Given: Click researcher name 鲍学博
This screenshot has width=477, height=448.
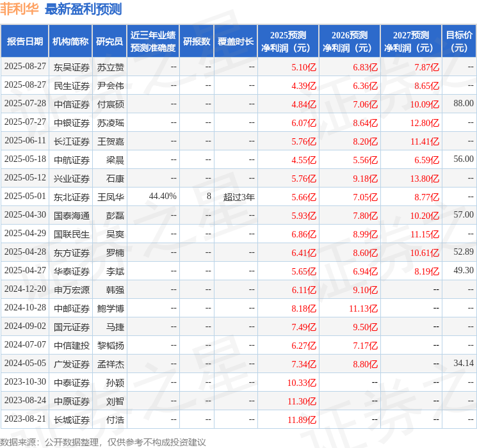Looking at the screenshot, I should [111, 308].
